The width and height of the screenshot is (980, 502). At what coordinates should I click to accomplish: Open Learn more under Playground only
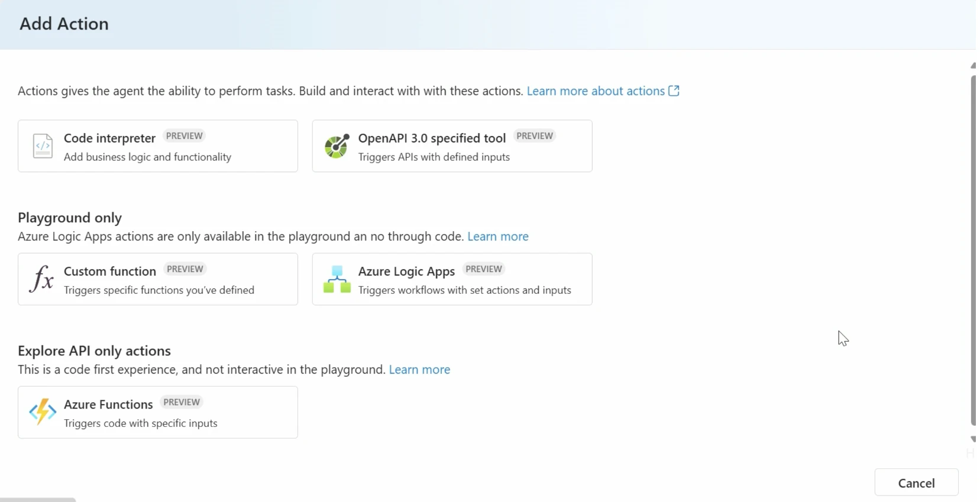point(498,236)
